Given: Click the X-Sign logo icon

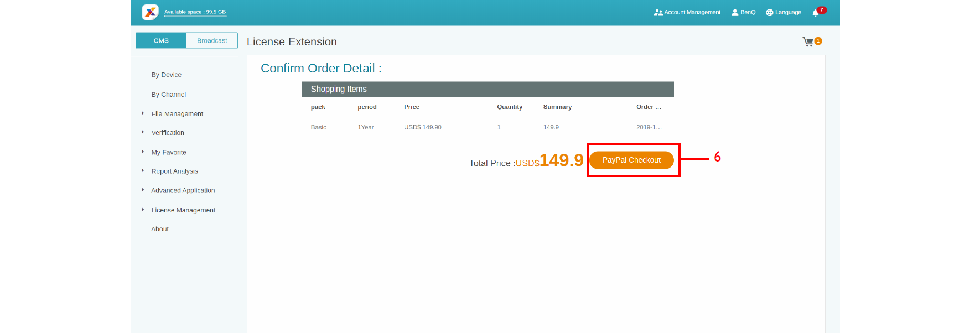Looking at the screenshot, I should pos(150,12).
